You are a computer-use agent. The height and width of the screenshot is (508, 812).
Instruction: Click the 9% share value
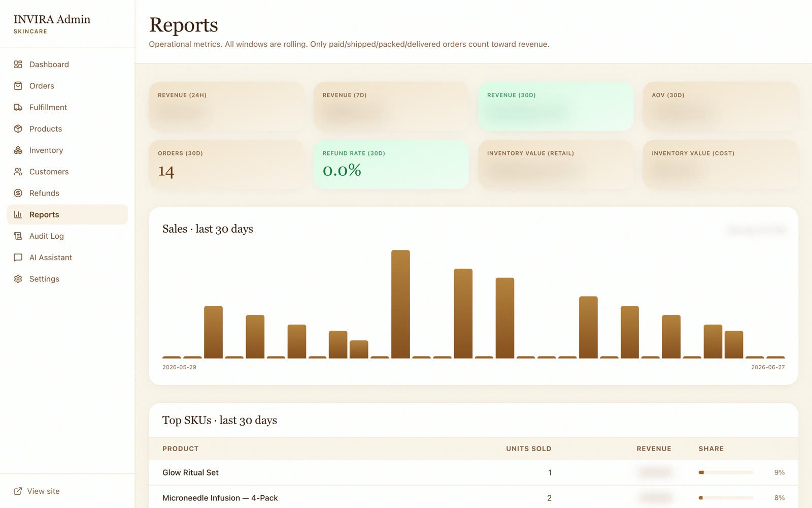click(780, 472)
